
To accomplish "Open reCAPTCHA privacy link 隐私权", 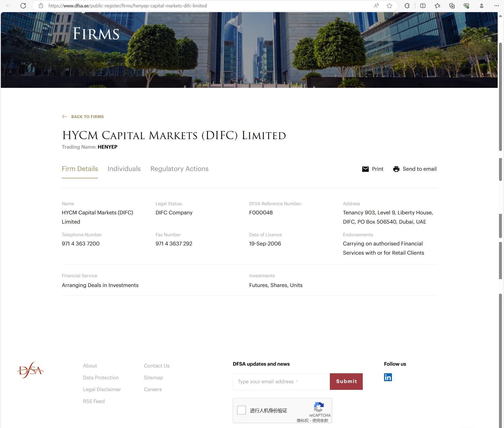I will [x=303, y=420].
